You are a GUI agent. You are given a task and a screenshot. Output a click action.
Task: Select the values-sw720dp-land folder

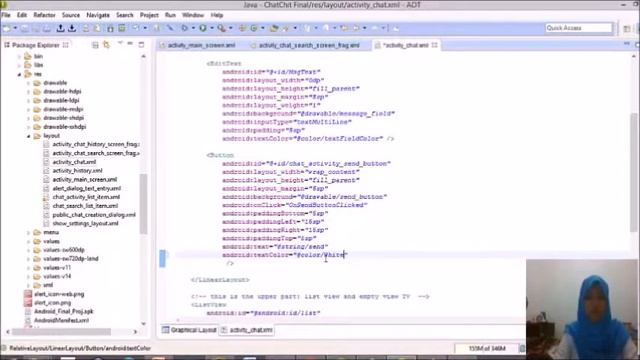(x=71, y=259)
